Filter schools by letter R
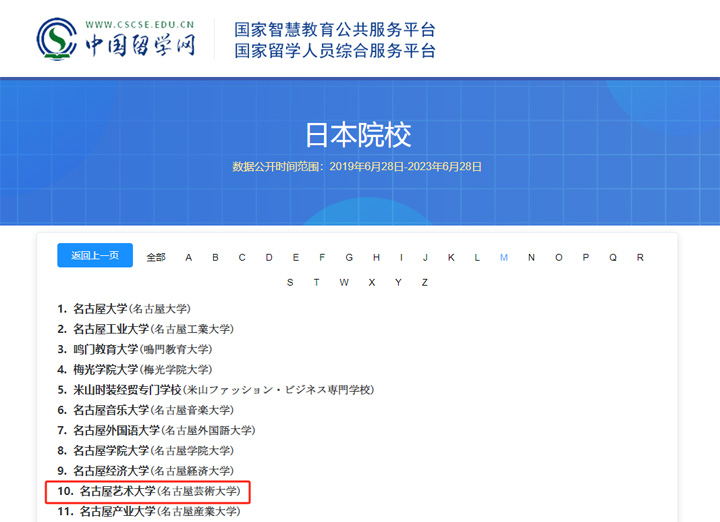Image resolution: width=720 pixels, height=522 pixels. tap(640, 258)
